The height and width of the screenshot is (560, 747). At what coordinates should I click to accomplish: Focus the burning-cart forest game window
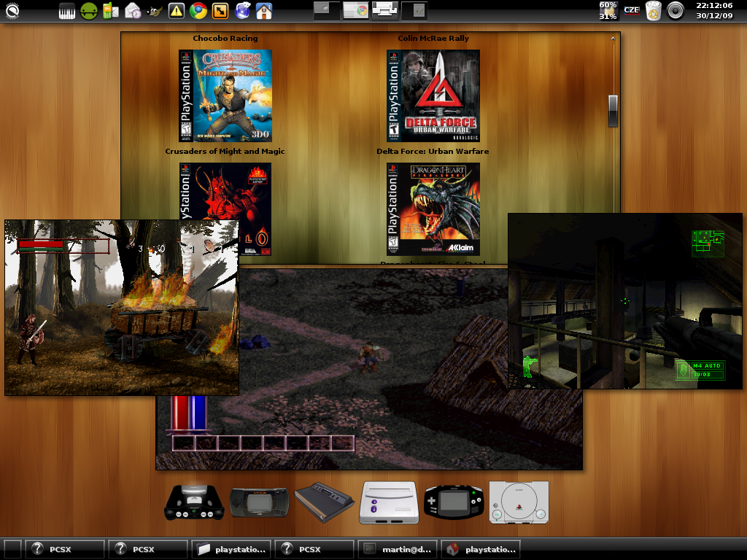122,308
